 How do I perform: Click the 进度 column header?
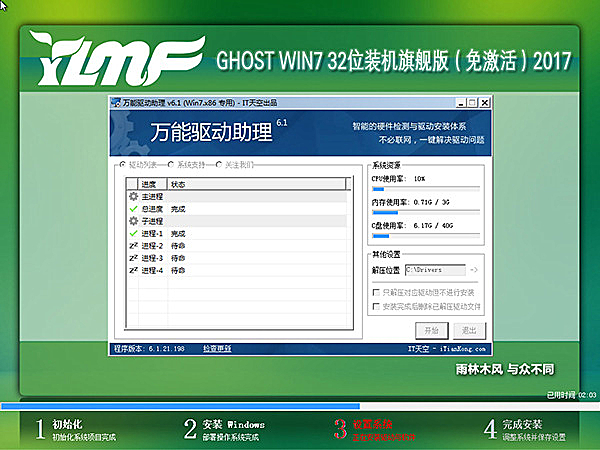(x=152, y=184)
